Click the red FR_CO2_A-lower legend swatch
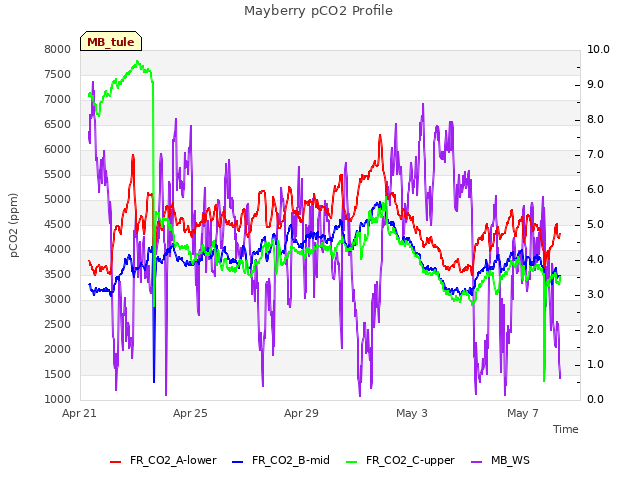Screen dimensions: 640x480 point(116,462)
